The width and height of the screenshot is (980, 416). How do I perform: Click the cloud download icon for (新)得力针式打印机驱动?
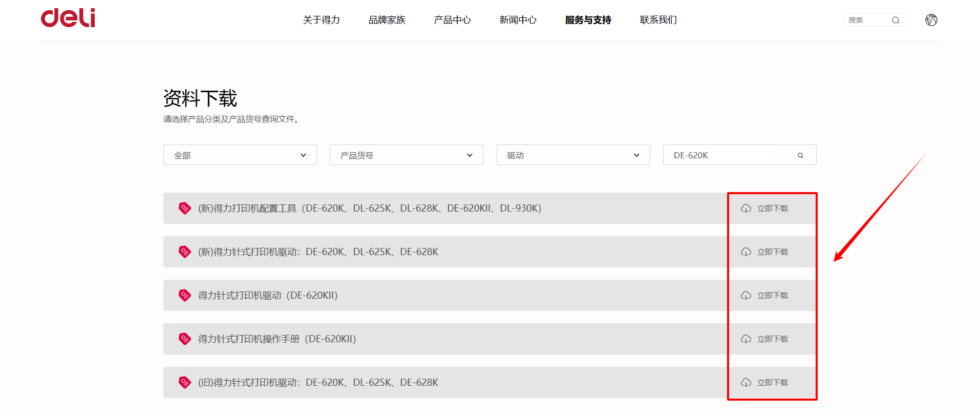(746, 252)
